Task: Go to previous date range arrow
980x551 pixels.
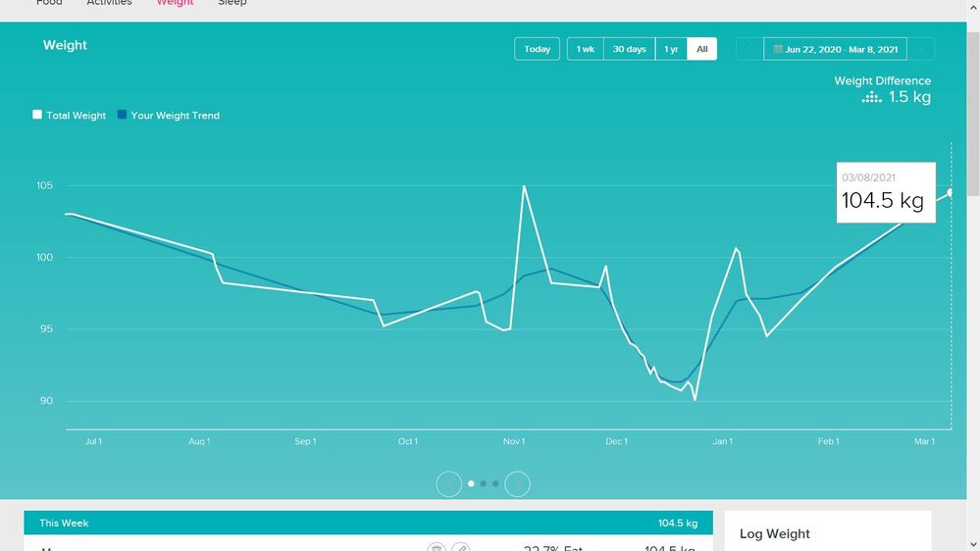Action: click(749, 49)
